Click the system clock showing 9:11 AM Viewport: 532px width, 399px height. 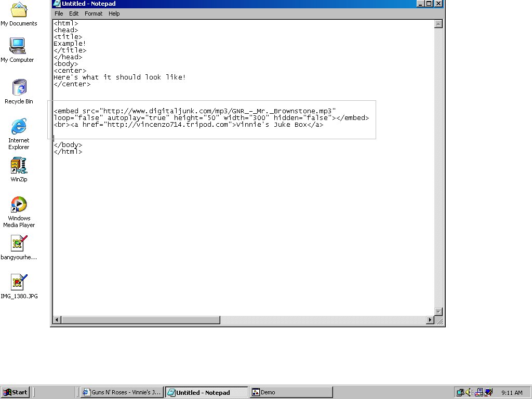coord(512,393)
